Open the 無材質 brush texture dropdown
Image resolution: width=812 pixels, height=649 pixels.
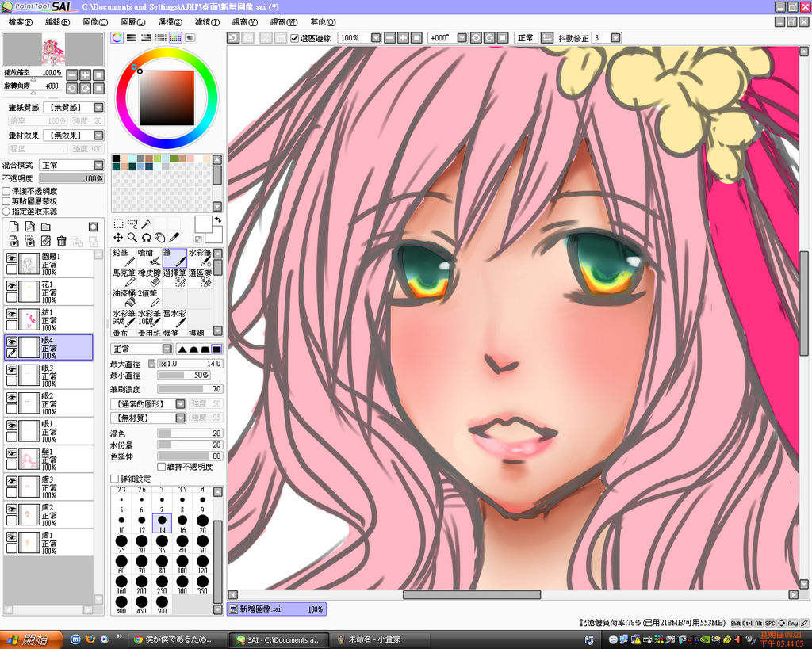[180, 418]
